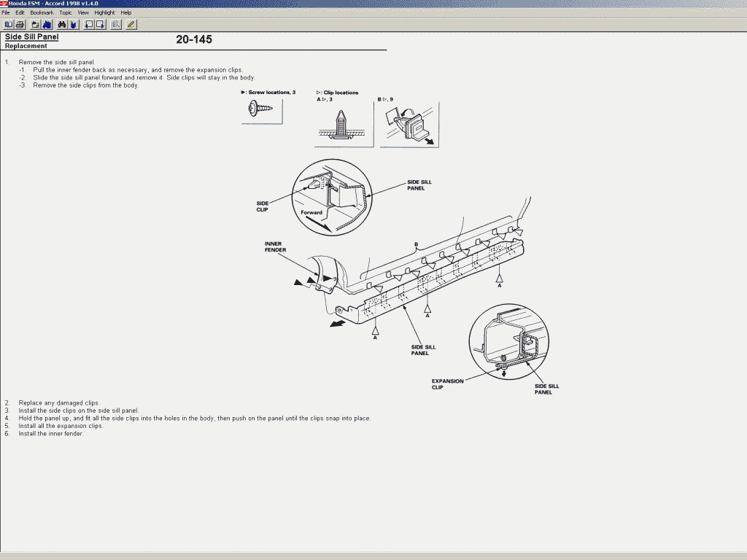Open the Help menu

[x=126, y=12]
